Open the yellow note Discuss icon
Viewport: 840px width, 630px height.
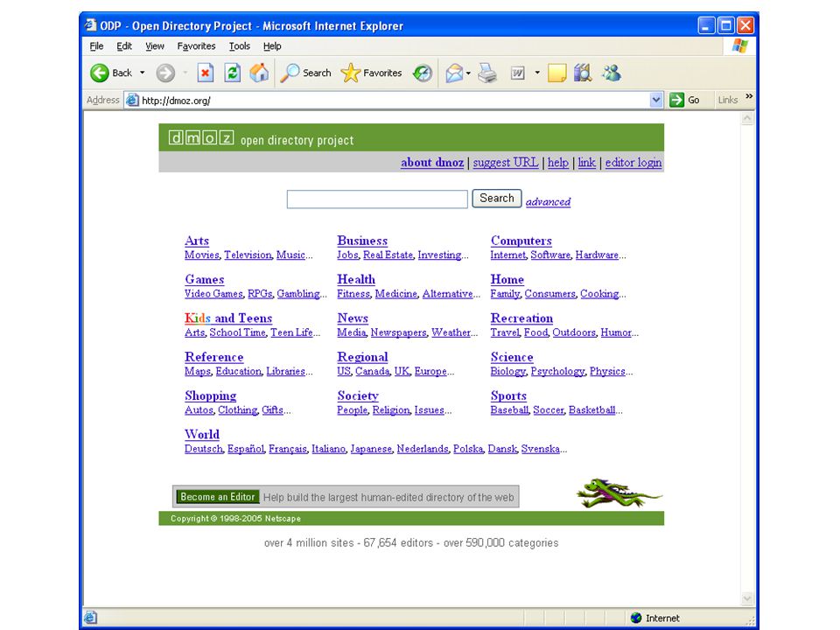coord(557,73)
